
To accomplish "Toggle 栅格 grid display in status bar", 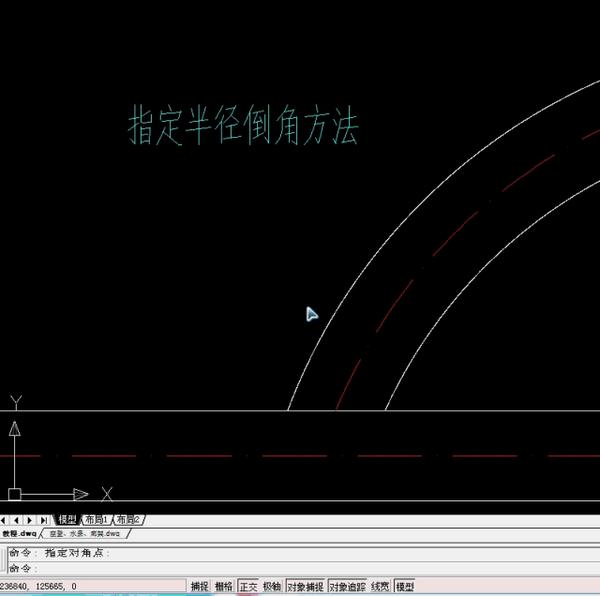I will tap(223, 586).
